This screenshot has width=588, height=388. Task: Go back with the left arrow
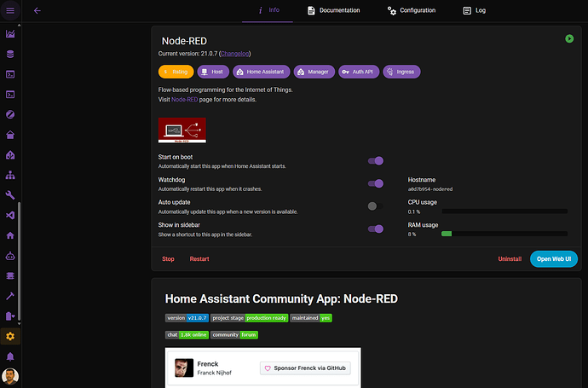coord(37,10)
